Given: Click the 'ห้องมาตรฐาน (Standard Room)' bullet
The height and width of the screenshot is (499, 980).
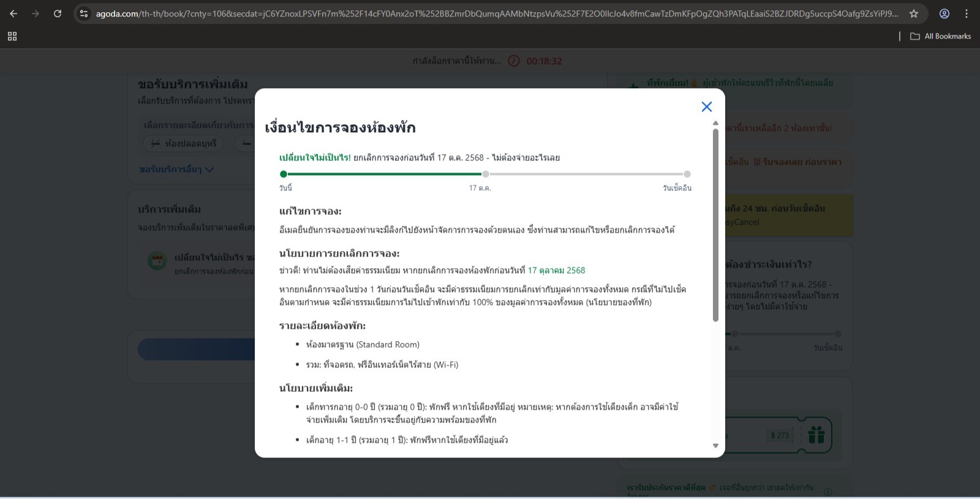Looking at the screenshot, I should 363,345.
